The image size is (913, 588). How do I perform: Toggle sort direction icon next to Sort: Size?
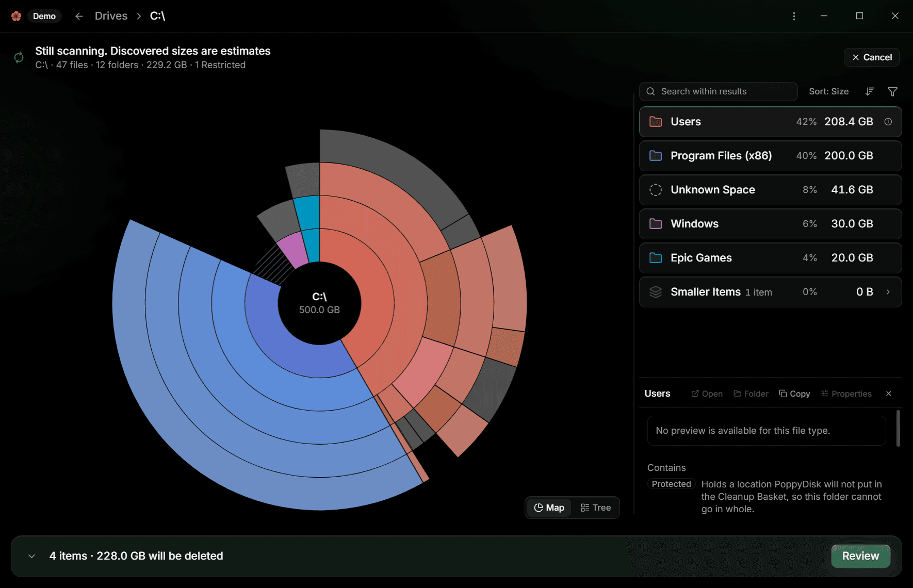click(870, 91)
